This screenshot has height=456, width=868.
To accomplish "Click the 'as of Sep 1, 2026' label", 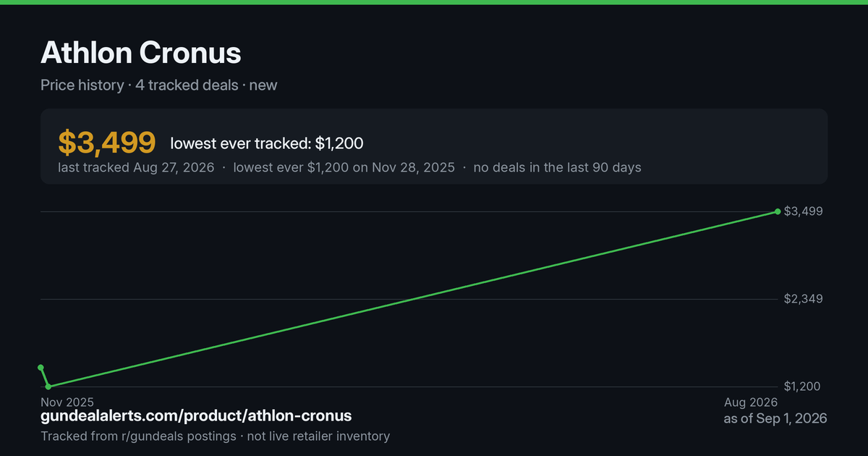I will pyautogui.click(x=775, y=419).
